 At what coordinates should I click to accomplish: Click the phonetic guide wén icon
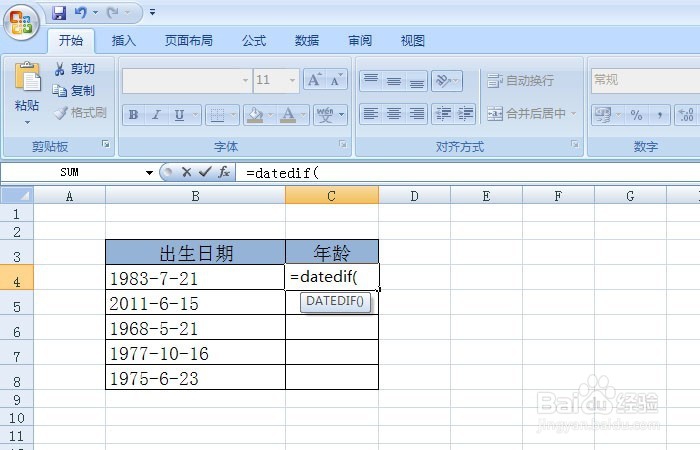(325, 115)
